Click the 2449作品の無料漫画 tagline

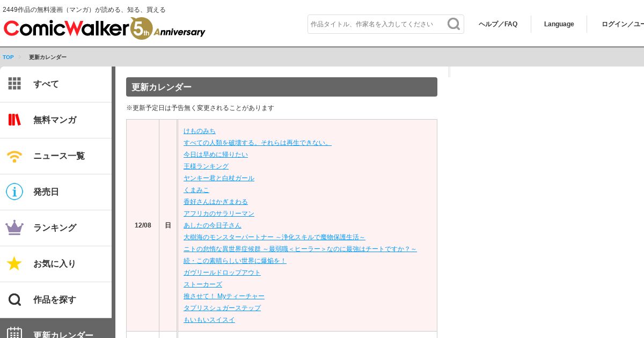(x=84, y=10)
